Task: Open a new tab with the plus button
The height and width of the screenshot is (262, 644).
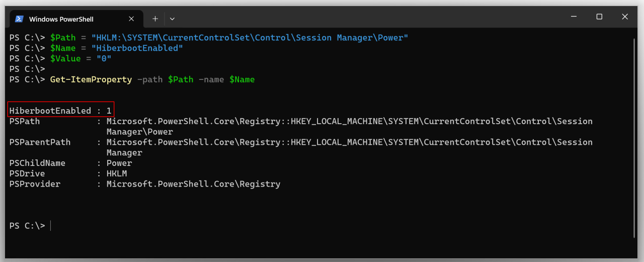Action: click(x=155, y=19)
